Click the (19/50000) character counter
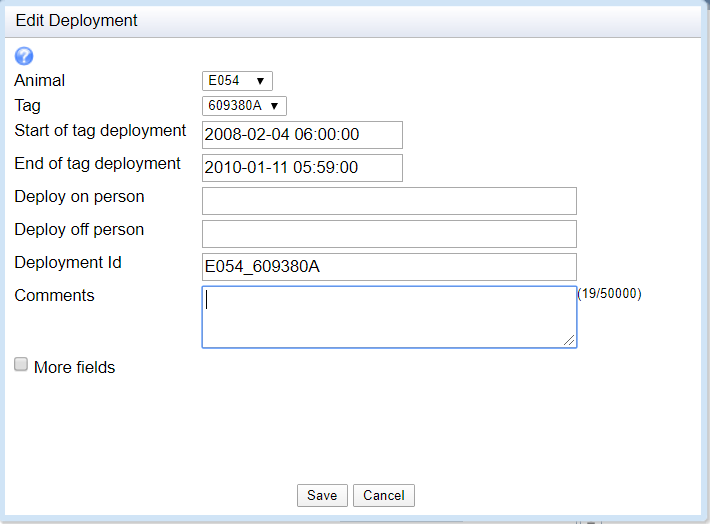 [x=609, y=293]
